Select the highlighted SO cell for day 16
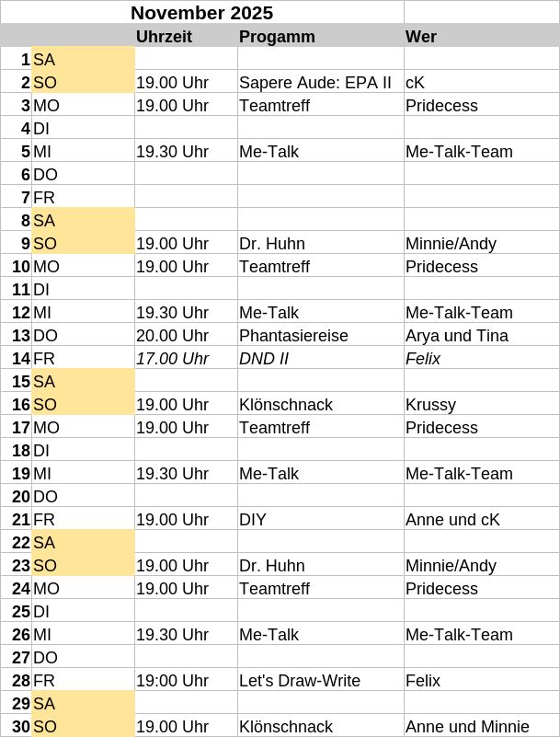 pyautogui.click(x=83, y=405)
